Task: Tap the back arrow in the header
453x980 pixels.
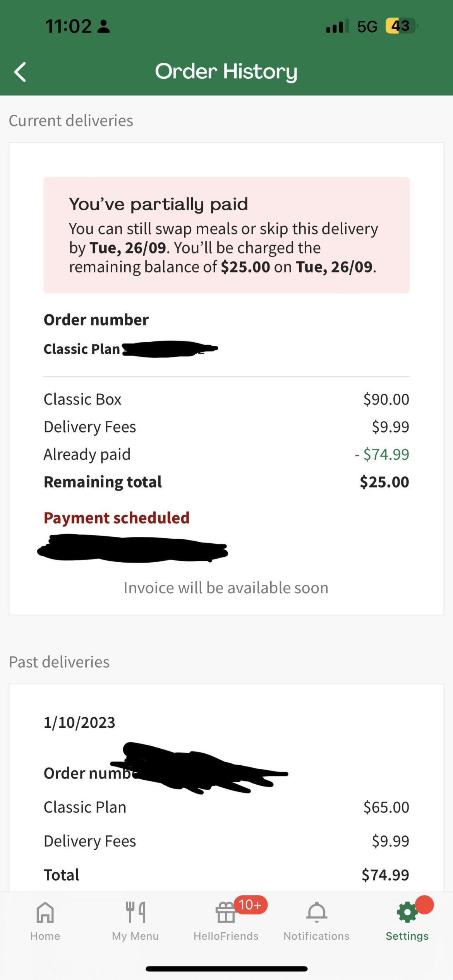Action: 20,71
